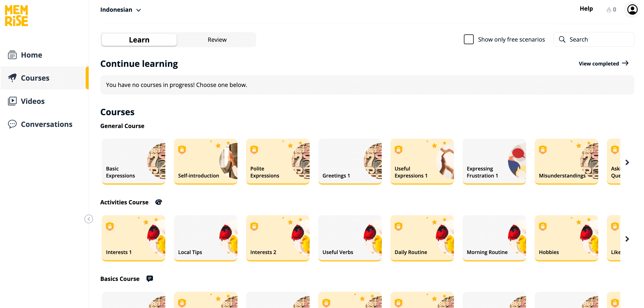The image size is (644, 308).
Task: Open the Indonesian language dropdown
Action: tap(120, 10)
